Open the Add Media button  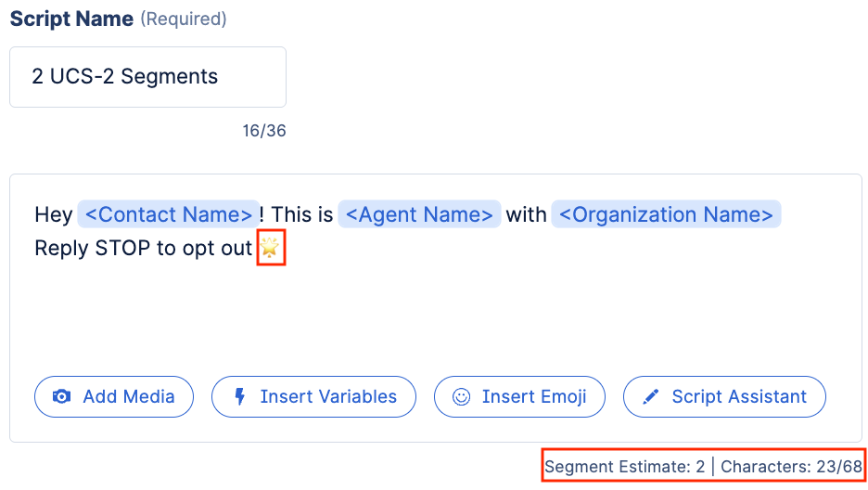(x=114, y=396)
